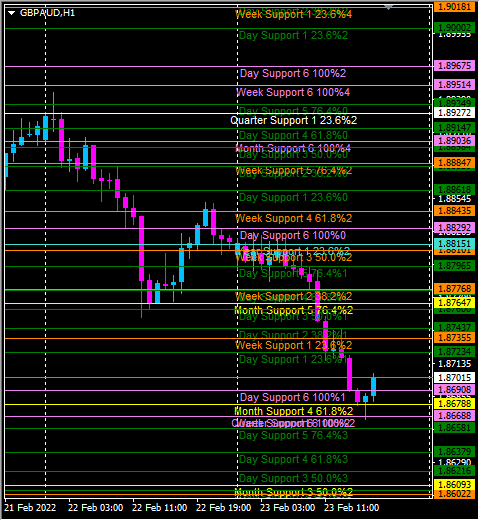The width and height of the screenshot is (480, 521).
Task: Click the violet 1.89036 price tag
Action: pos(454,141)
